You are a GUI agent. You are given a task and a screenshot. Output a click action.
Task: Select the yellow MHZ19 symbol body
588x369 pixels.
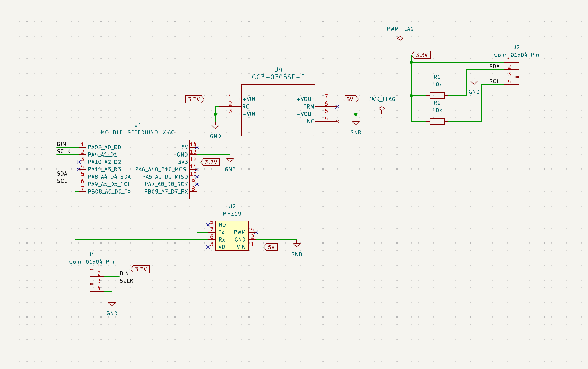pos(232,236)
